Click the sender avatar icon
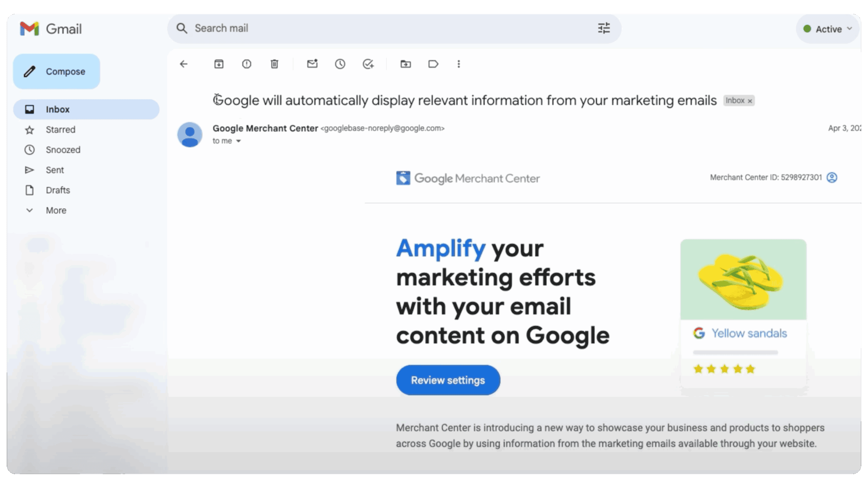The height and width of the screenshot is (488, 868). click(x=190, y=135)
